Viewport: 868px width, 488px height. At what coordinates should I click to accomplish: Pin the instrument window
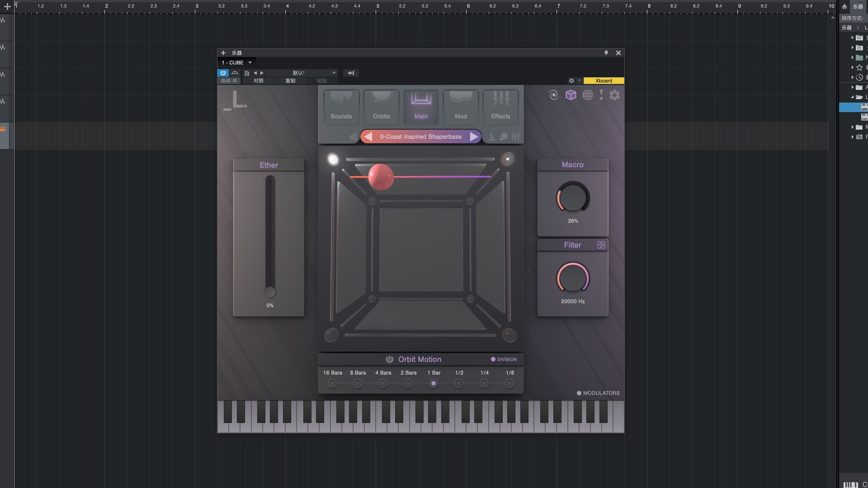[606, 53]
